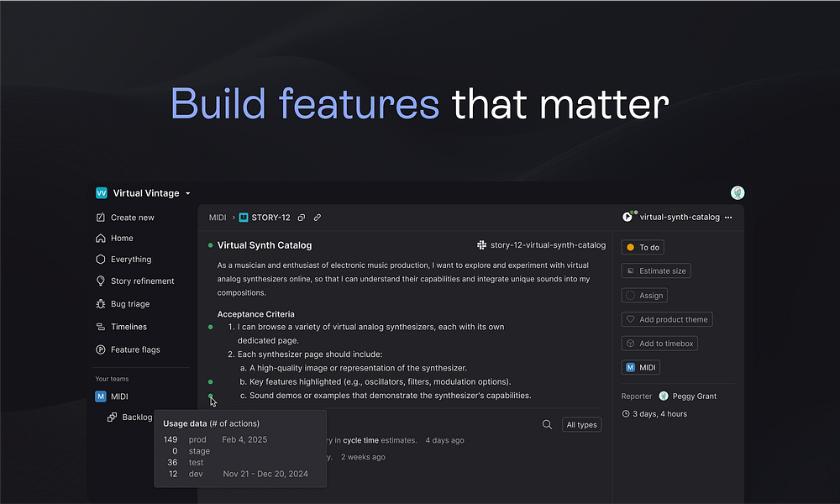This screenshot has width=840, height=504.
Task: Click the virtual-synth-catalog feature flag label
Action: click(680, 217)
